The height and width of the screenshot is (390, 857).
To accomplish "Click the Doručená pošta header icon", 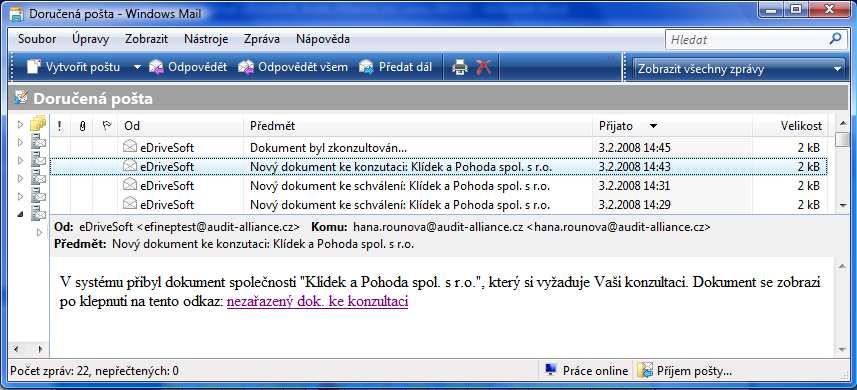I will pos(21,98).
